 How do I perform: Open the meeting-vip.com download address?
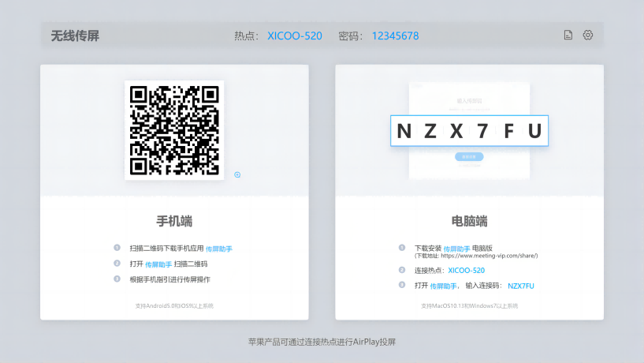tap(489, 256)
